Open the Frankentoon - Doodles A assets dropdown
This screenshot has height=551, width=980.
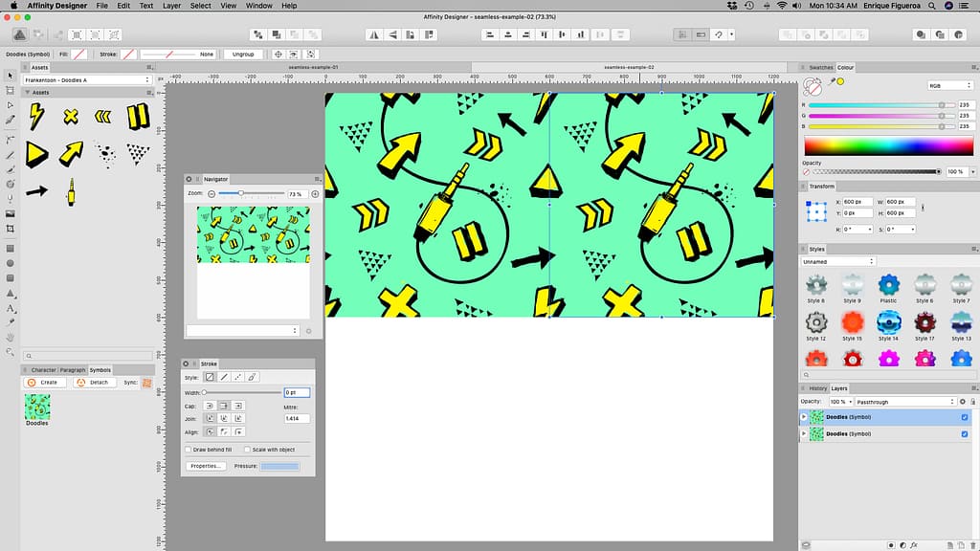86,80
